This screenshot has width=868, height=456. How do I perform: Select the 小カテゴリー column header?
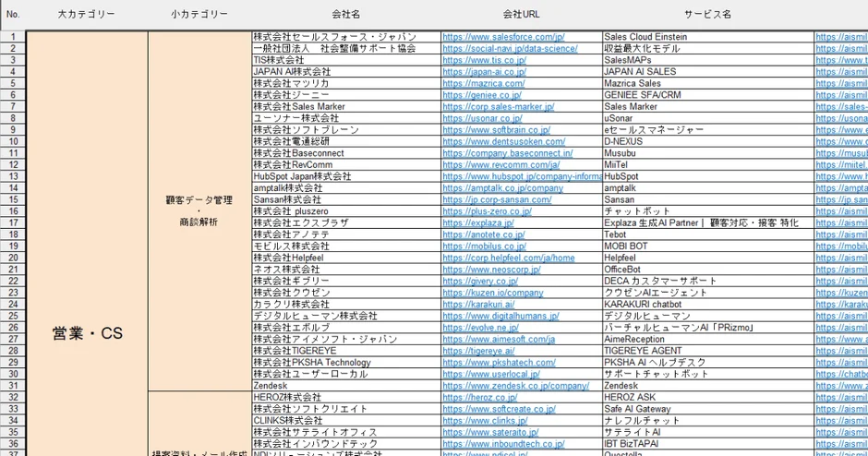point(199,15)
